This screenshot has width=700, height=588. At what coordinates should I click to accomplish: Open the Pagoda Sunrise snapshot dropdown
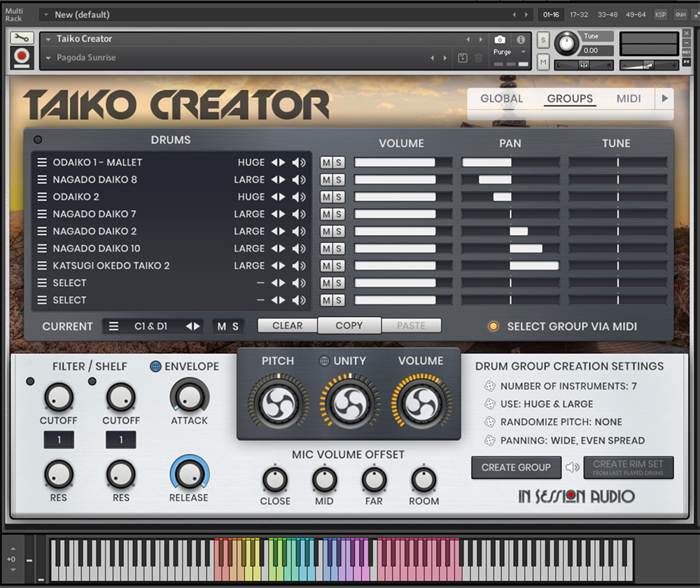click(x=48, y=58)
